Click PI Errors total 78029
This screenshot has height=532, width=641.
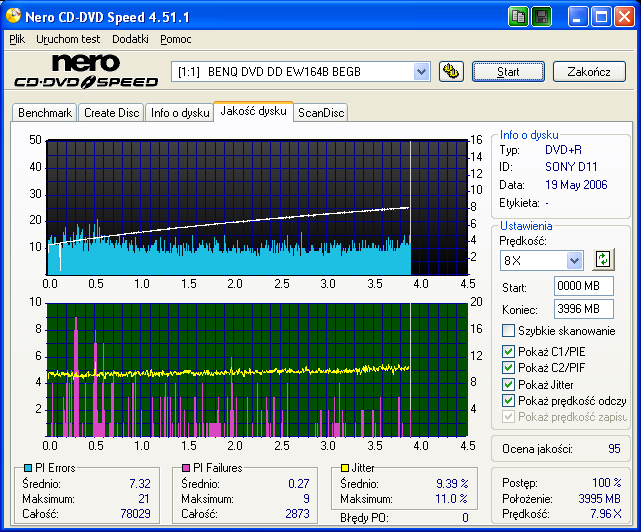coord(135,514)
